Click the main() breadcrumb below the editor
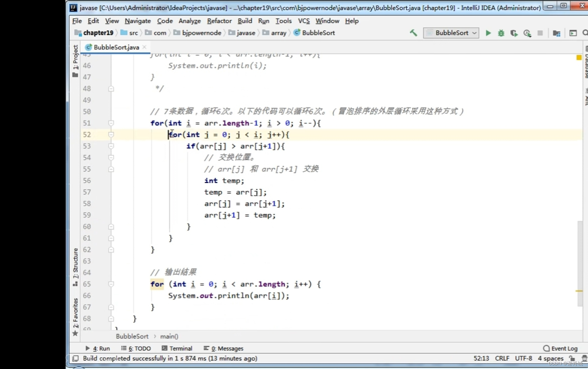 (169, 336)
